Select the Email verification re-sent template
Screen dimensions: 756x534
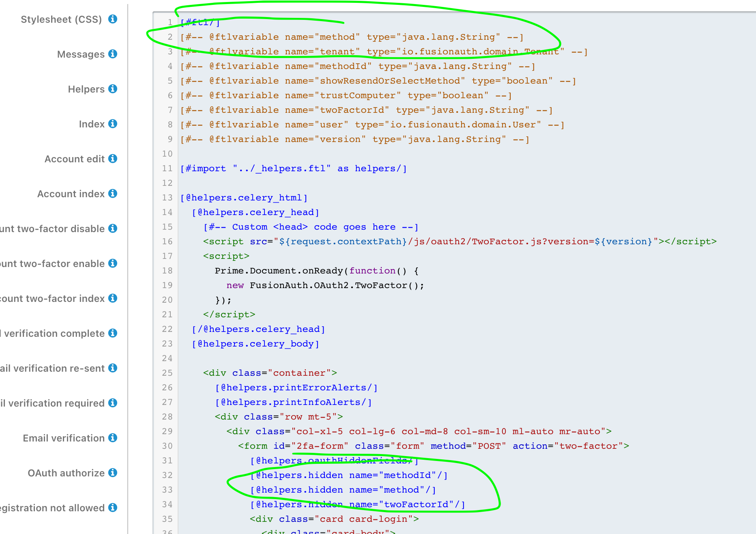pyautogui.click(x=53, y=368)
